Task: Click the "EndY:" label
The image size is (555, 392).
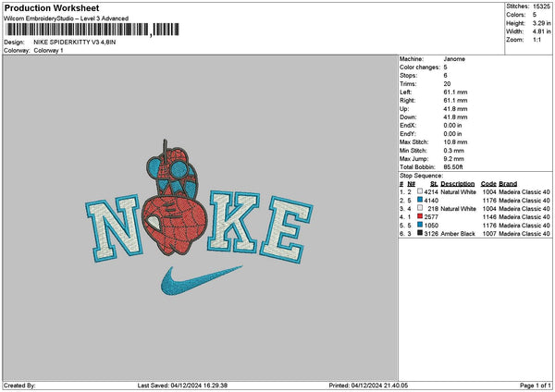Action: click(408, 134)
